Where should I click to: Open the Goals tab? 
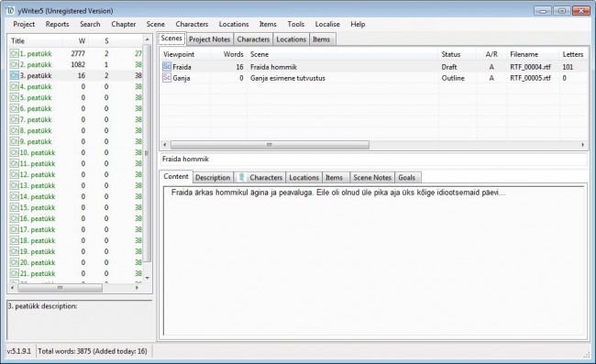click(407, 178)
